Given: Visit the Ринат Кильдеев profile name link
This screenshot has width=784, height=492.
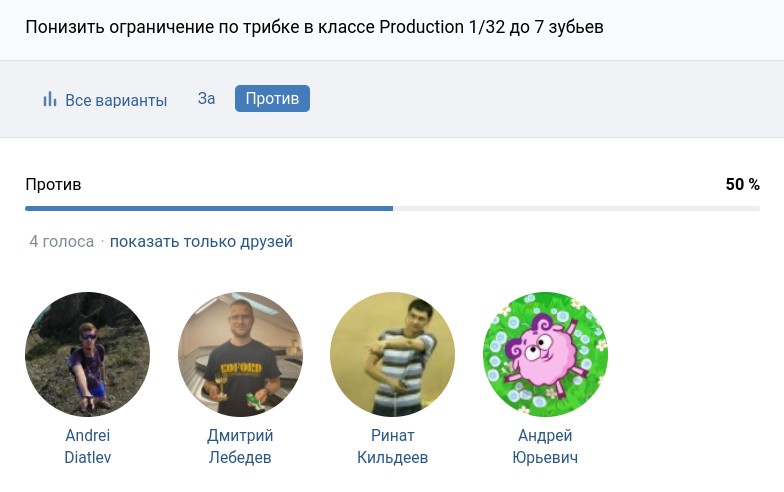Looking at the screenshot, I should click(x=392, y=446).
